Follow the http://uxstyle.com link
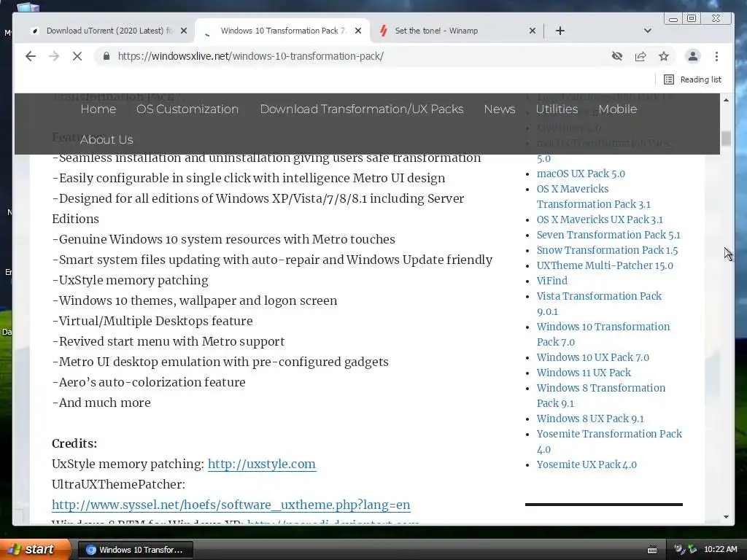The width and height of the screenshot is (747, 560). point(262,464)
